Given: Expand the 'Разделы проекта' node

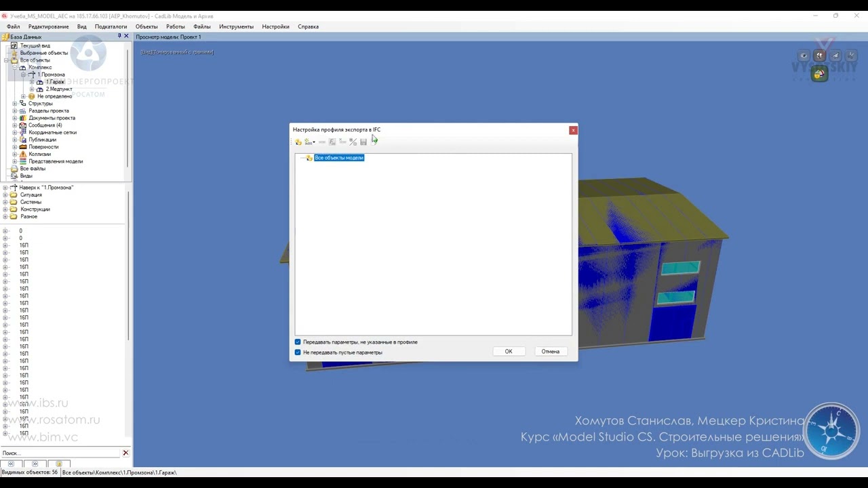Looking at the screenshot, I should click(15, 111).
